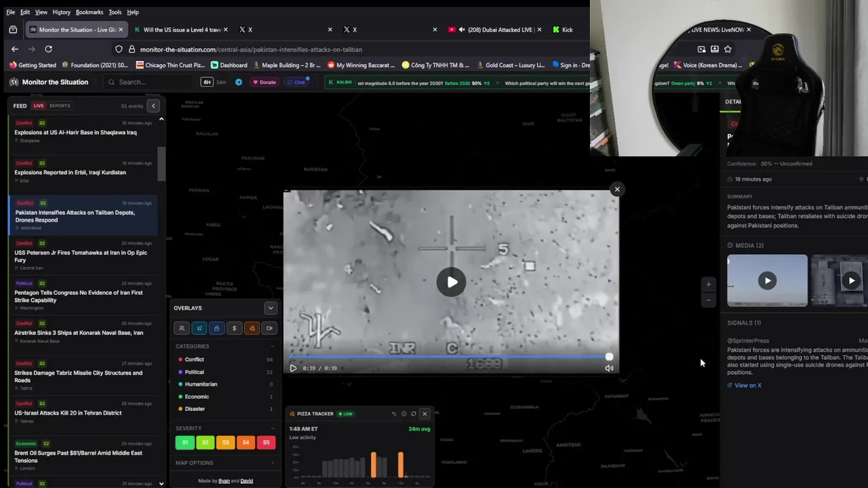
Task: Switch to Dubai Attacked LIVE tab
Action: tap(495, 30)
